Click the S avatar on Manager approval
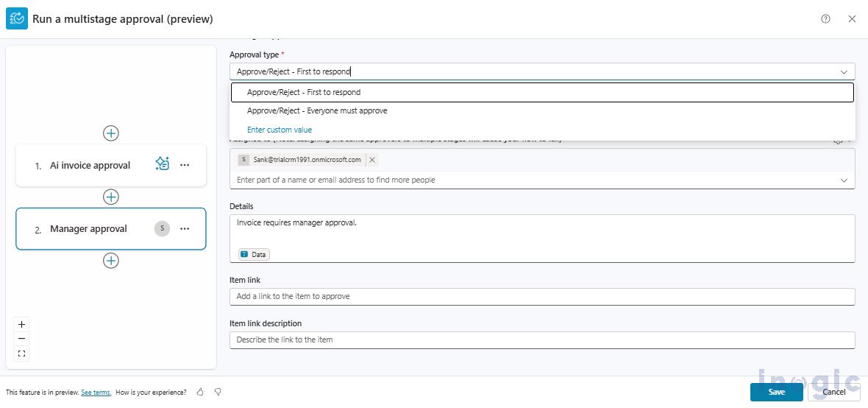This screenshot has width=868, height=408. pyautogui.click(x=162, y=228)
